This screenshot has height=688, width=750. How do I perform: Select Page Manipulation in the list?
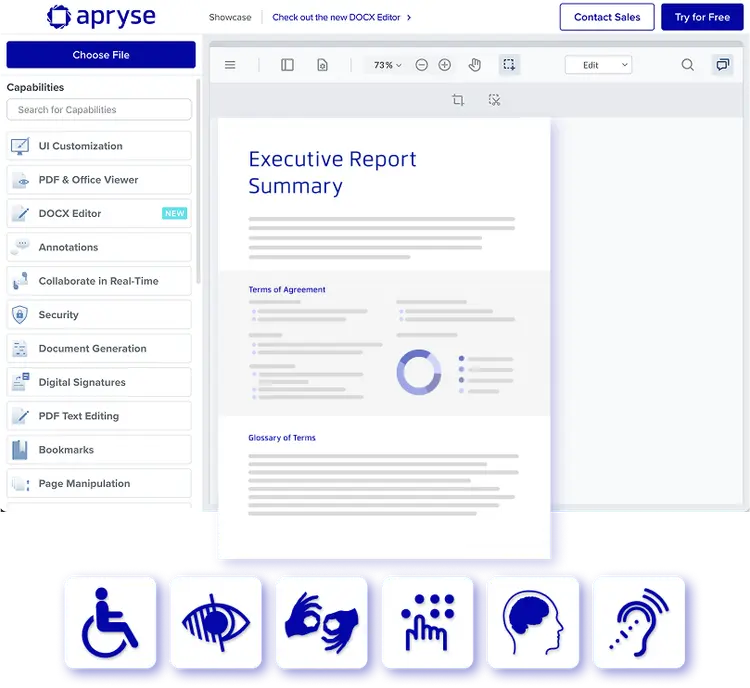(x=99, y=483)
